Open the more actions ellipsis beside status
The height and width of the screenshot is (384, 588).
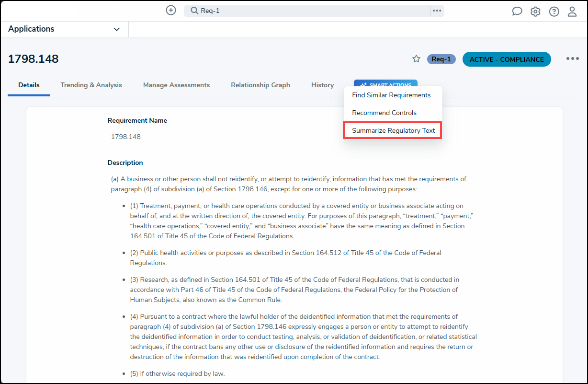pos(573,59)
